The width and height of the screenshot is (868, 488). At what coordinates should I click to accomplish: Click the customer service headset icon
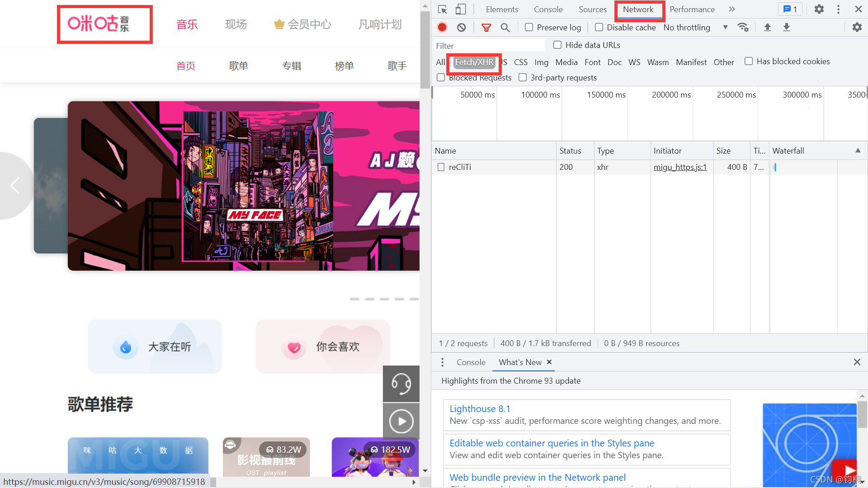[401, 384]
